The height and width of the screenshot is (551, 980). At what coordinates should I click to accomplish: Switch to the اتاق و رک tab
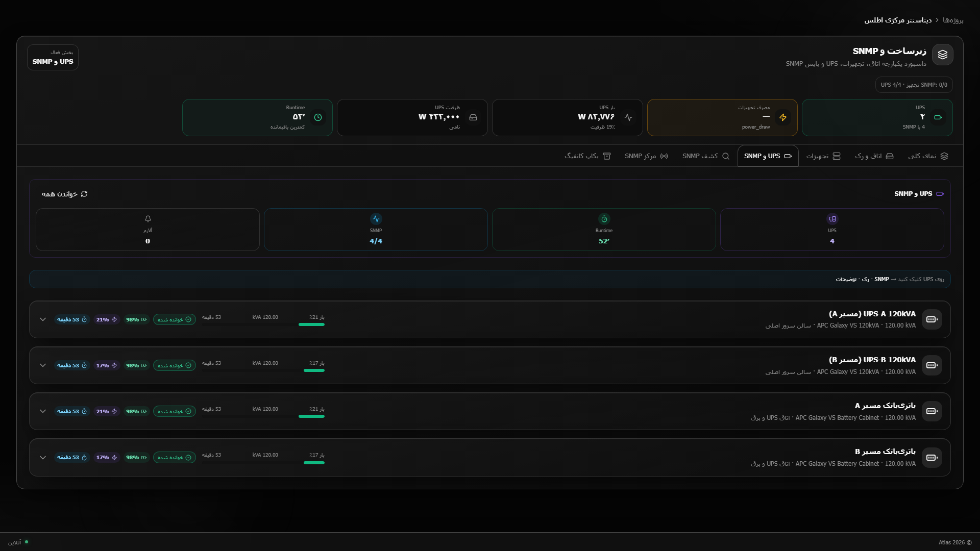(874, 156)
